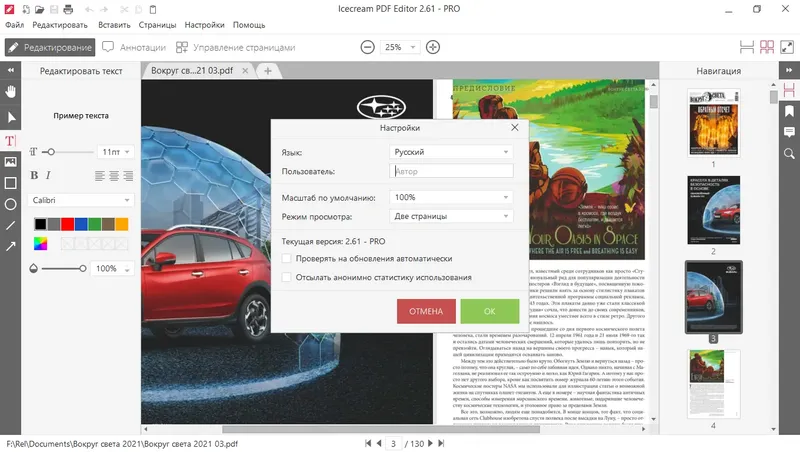The height and width of the screenshot is (452, 800).
Task: Toggle italic text formatting
Action: pyautogui.click(x=48, y=175)
